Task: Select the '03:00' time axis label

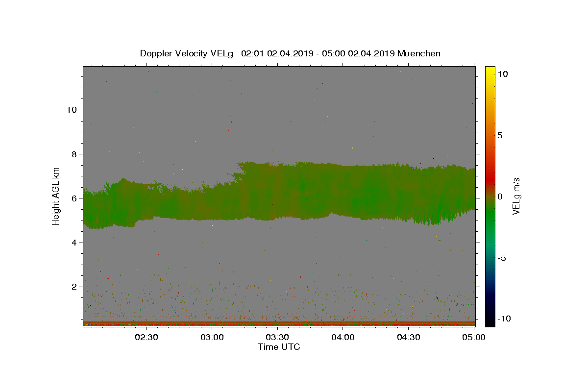Action: point(213,337)
